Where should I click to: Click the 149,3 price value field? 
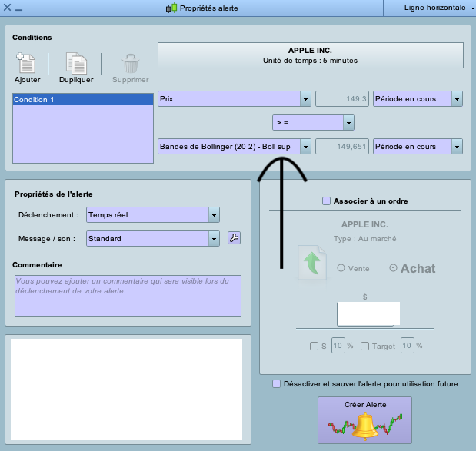pyautogui.click(x=342, y=99)
